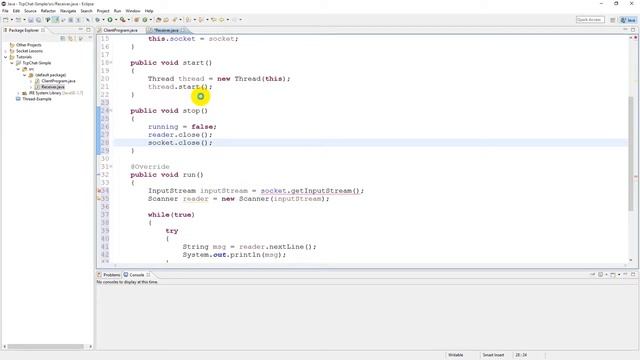
Task: Click the New file toolbar icon
Action: [x=6, y=20]
